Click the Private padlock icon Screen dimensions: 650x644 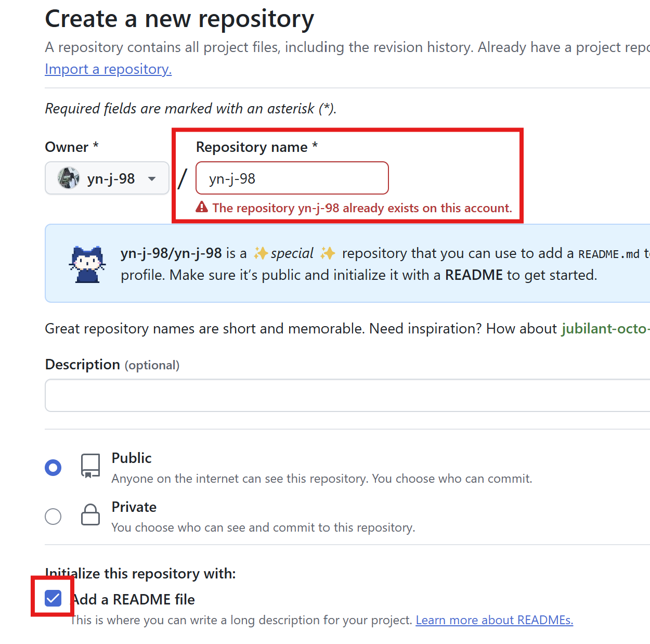pyautogui.click(x=90, y=514)
